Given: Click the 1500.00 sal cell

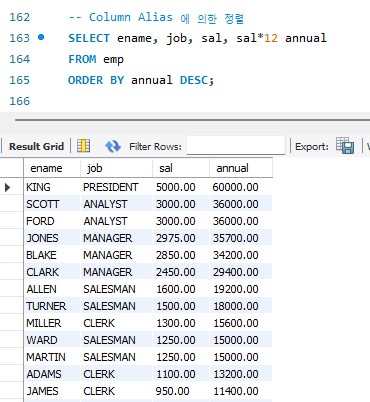Looking at the screenshot, I should tap(181, 306).
